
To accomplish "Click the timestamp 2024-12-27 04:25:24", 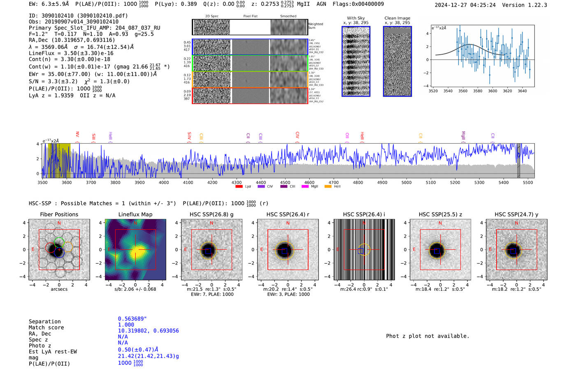I will 465,5.
